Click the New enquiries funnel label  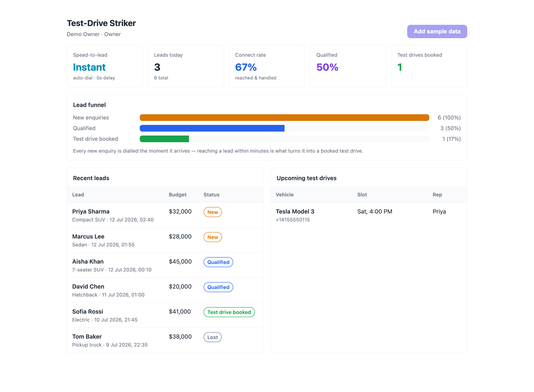tap(91, 117)
